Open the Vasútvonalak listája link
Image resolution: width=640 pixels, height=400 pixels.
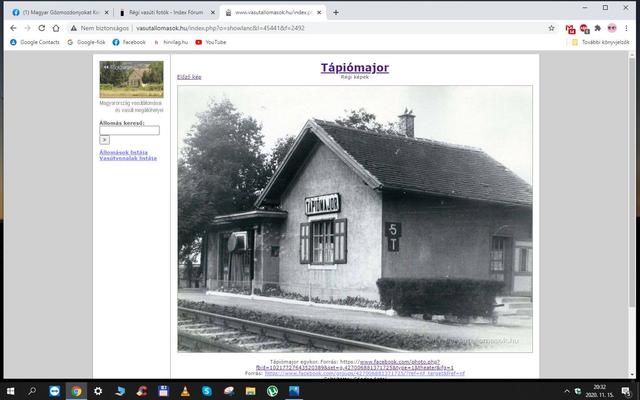(128, 158)
